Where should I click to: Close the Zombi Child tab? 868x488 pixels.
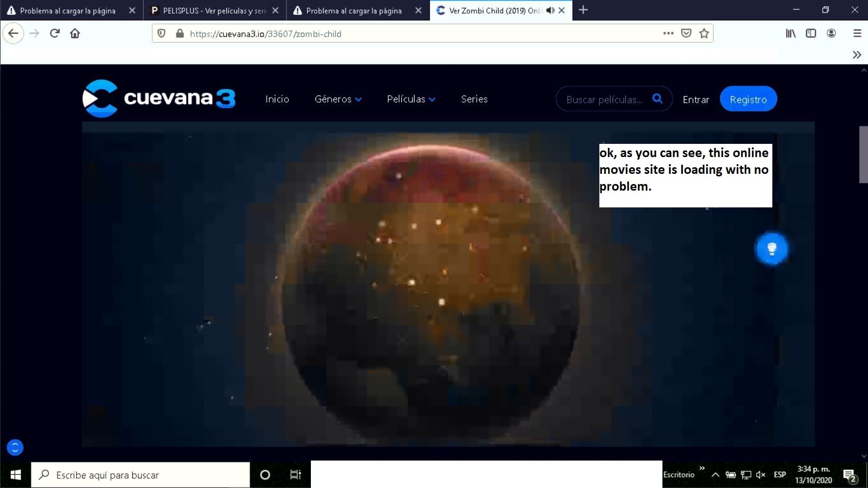pos(562,10)
